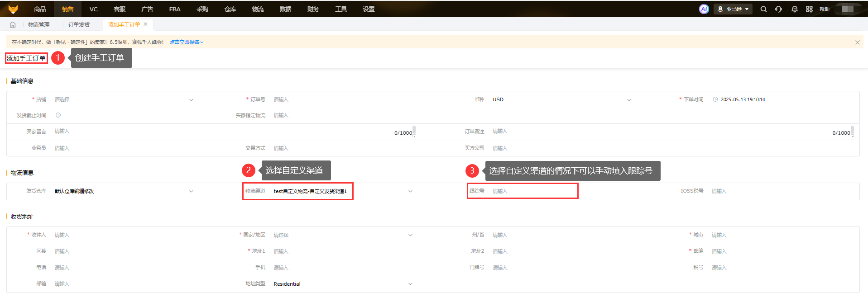
Task: Go to home via house icon tab
Action: coord(13,25)
